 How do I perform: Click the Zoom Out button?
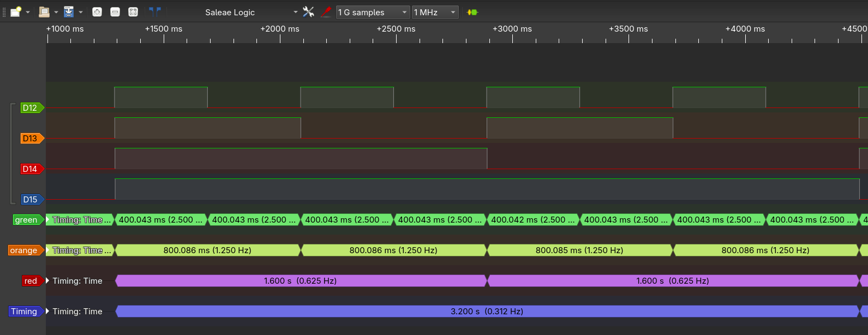[x=115, y=12]
